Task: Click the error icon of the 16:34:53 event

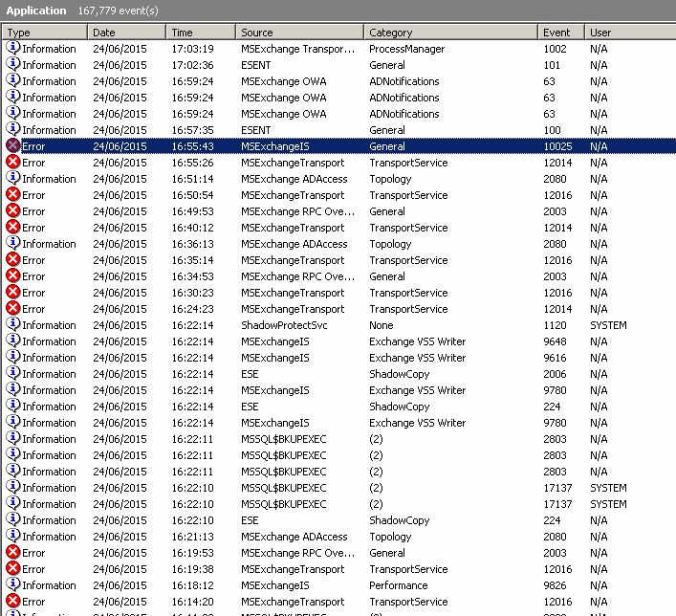Action: 13,275
